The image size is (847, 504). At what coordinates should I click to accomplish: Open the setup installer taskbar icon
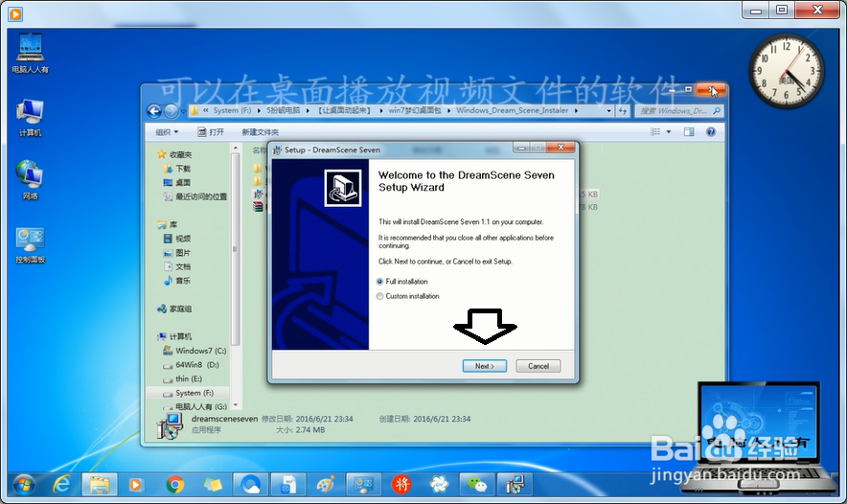pos(515,485)
